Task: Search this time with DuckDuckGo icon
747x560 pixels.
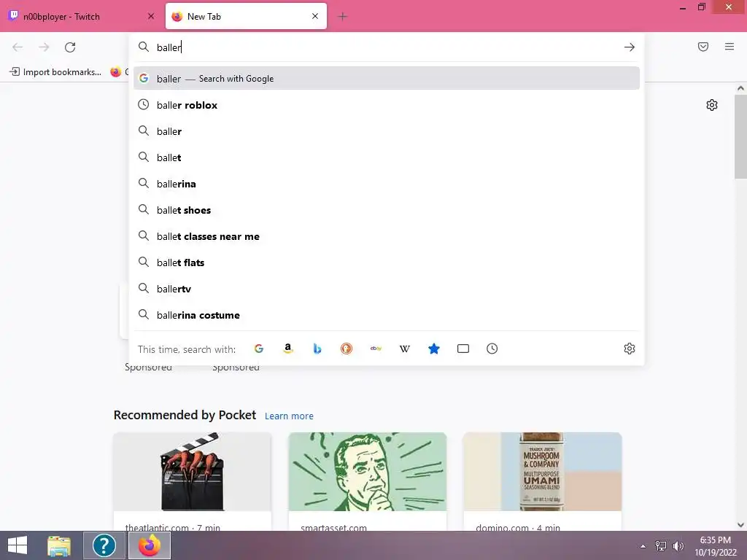Action: (x=347, y=349)
